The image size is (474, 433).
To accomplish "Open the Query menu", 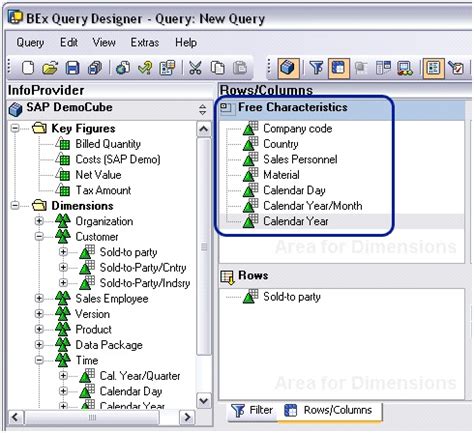I will pyautogui.click(x=30, y=43).
